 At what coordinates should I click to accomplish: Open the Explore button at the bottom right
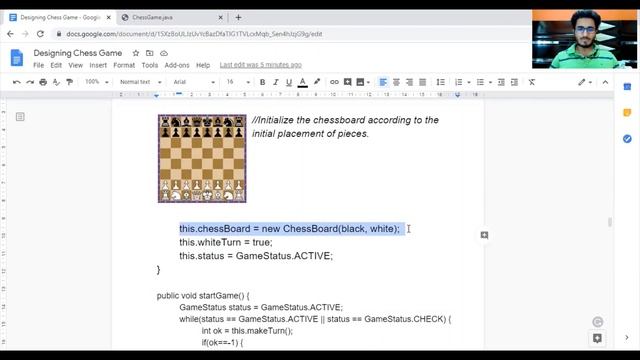[597, 338]
